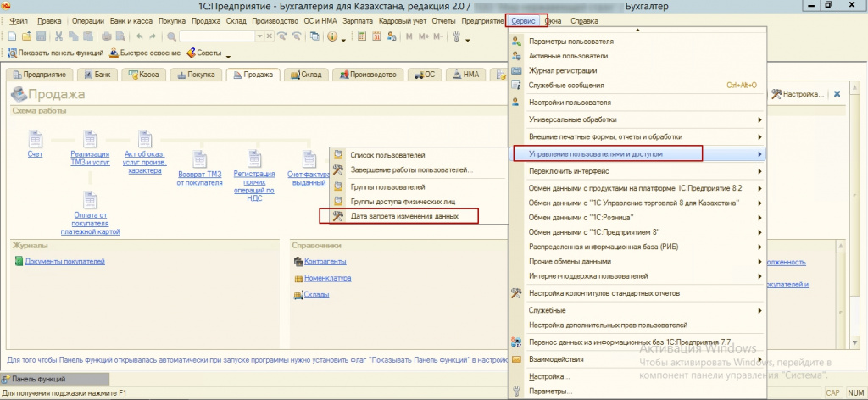Click icon beside Список пользователей submenu item
The height and width of the screenshot is (400, 868).
click(338, 155)
